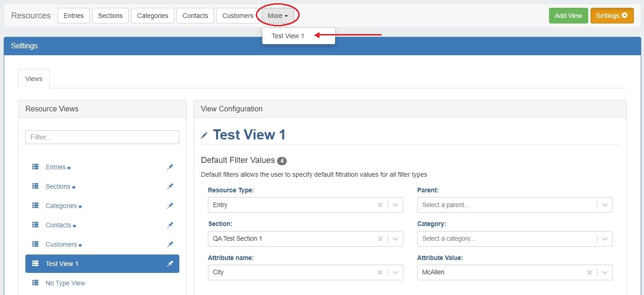Open Settings with the orange button

coord(611,16)
